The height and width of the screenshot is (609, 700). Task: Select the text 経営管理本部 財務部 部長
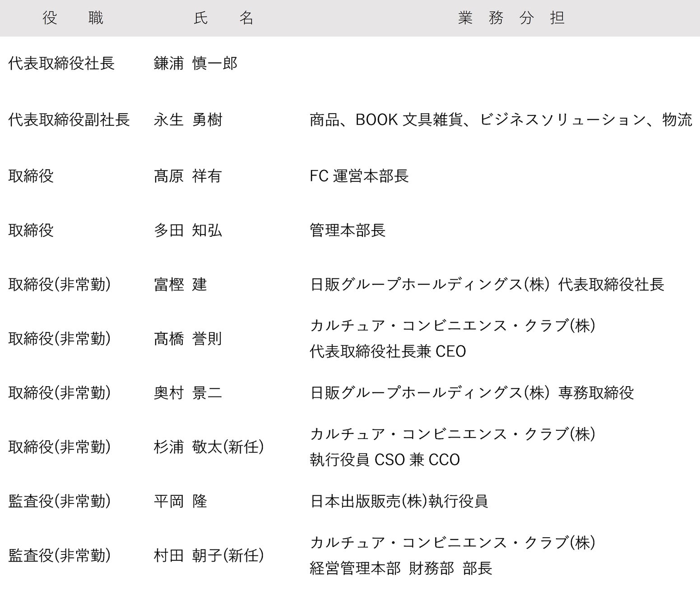click(x=401, y=568)
